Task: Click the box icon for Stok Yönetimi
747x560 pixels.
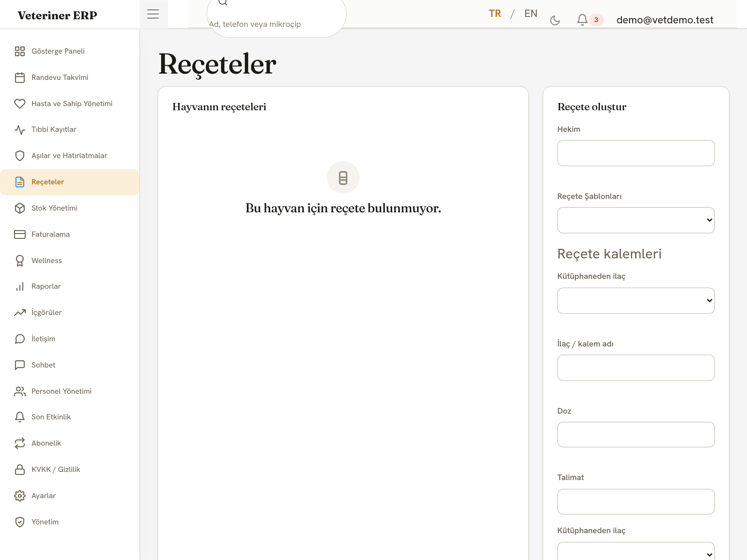Action: coord(20,208)
